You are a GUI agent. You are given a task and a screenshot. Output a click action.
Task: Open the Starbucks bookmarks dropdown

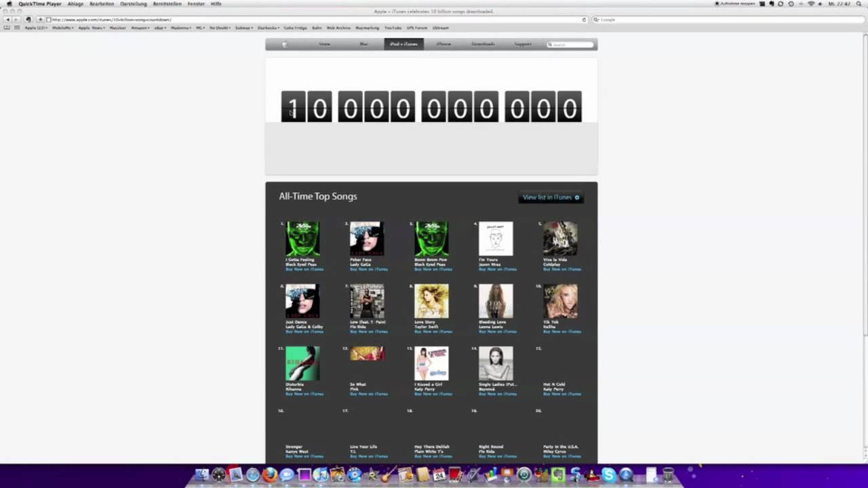[269, 28]
